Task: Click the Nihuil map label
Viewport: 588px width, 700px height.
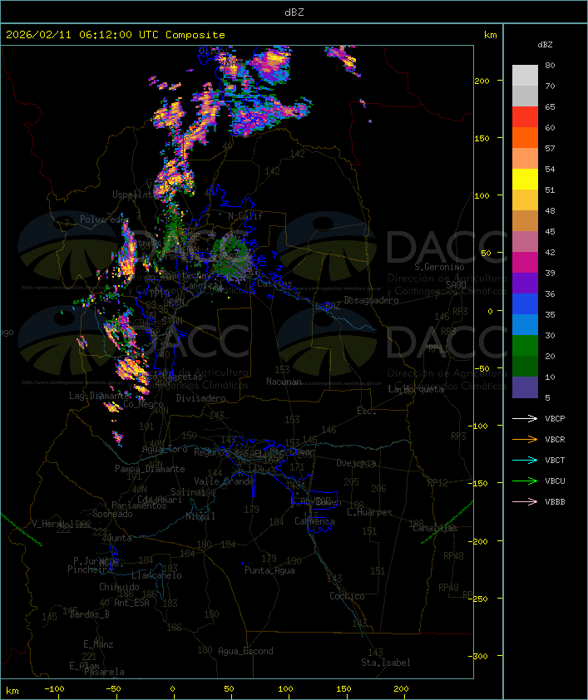Action: (200, 516)
